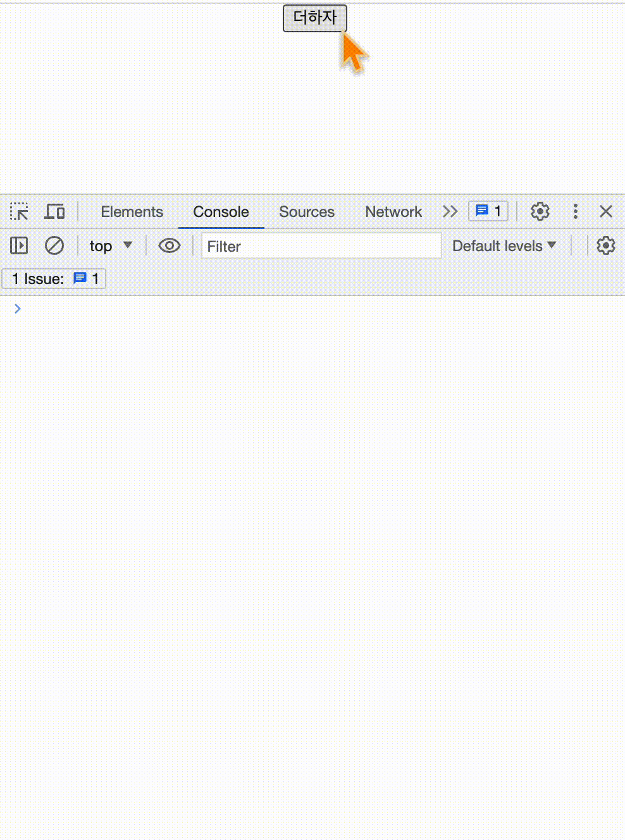
Task: Open Console settings gear icon
Action: click(605, 245)
